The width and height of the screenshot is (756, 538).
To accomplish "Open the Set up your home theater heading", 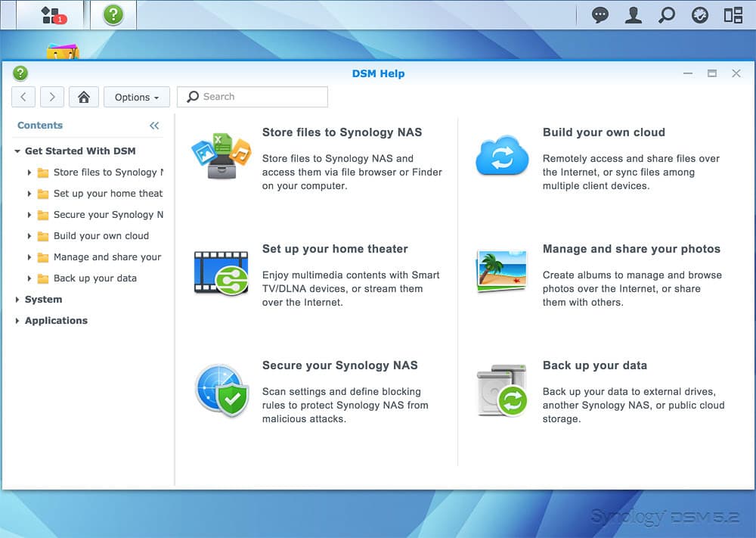I will [x=335, y=249].
